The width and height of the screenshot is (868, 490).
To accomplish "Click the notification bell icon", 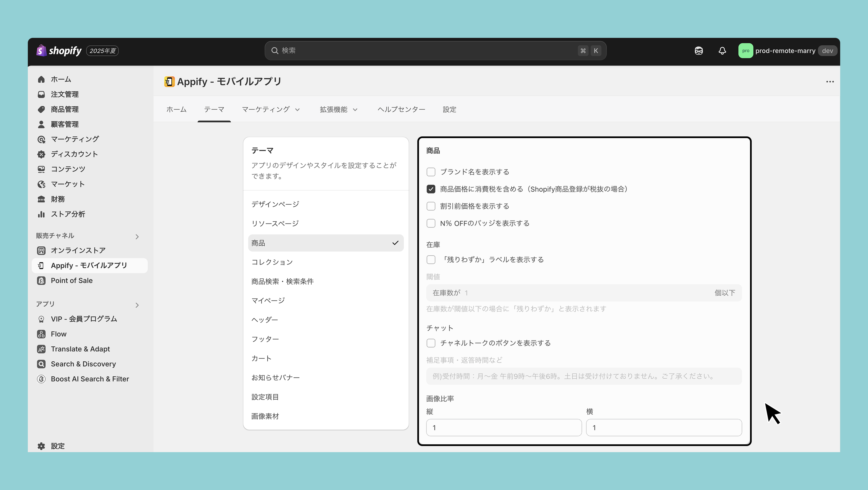I will pos(722,51).
